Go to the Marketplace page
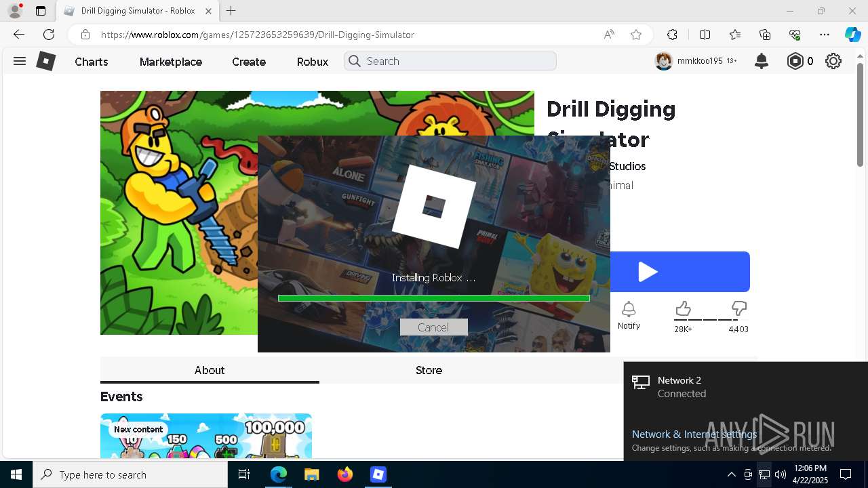This screenshot has width=868, height=488. (171, 62)
